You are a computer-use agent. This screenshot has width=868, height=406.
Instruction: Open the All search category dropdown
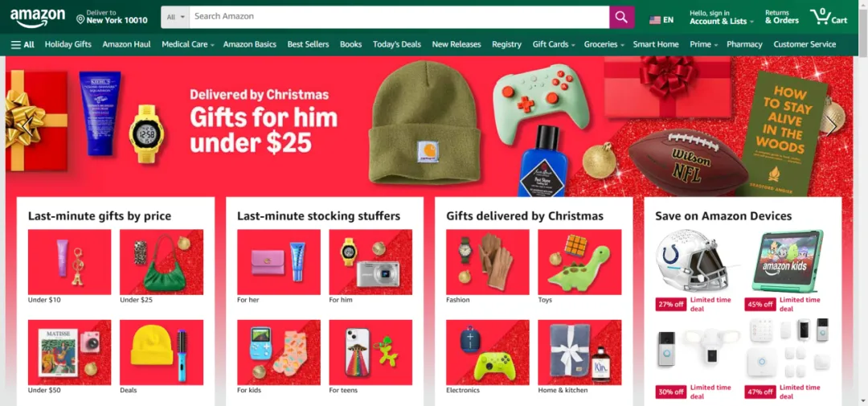coord(175,17)
